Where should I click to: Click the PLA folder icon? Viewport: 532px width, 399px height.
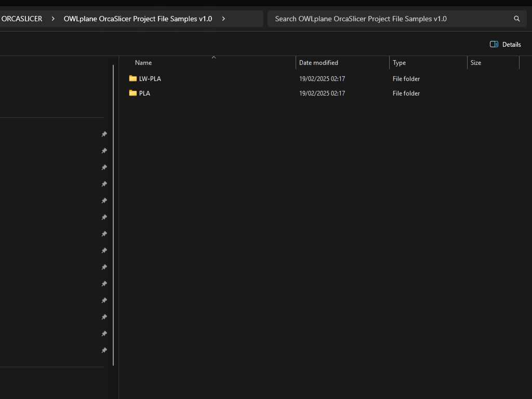[133, 94]
